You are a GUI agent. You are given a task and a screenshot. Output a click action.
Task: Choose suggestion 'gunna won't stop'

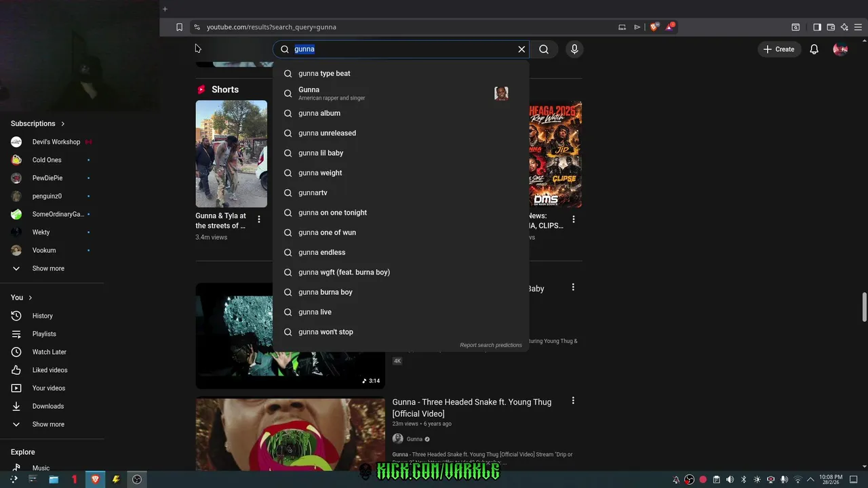[x=401, y=332]
